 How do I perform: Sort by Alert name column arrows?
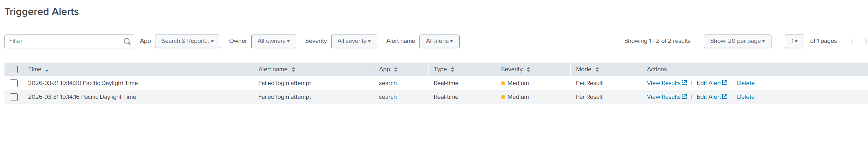click(293, 69)
